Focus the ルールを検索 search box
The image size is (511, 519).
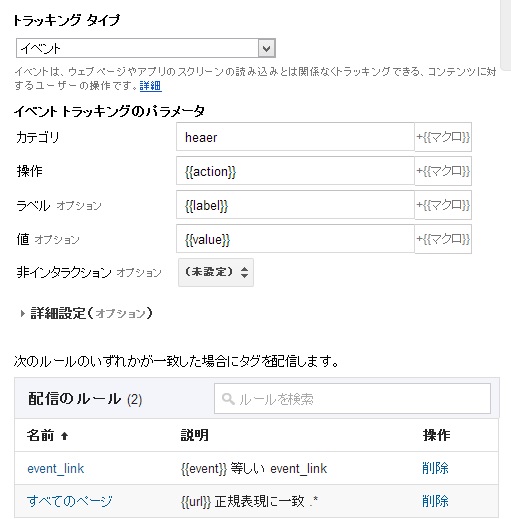(352, 399)
